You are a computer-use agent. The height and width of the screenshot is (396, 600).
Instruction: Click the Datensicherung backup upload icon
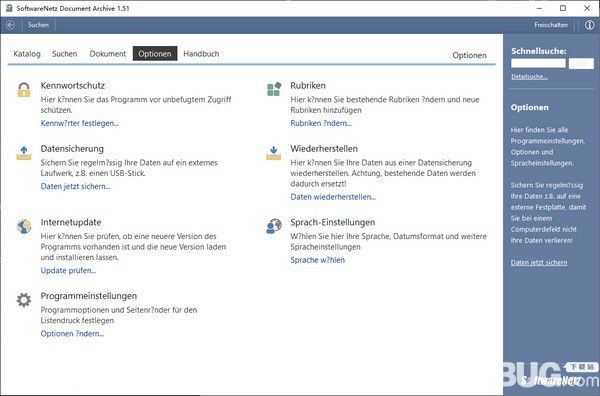click(x=24, y=153)
